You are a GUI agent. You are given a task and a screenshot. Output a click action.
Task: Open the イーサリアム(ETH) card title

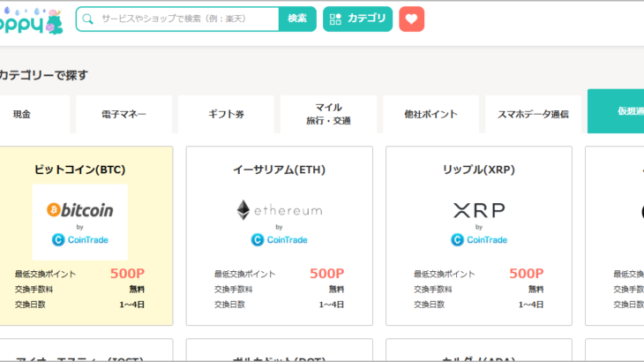tap(280, 170)
